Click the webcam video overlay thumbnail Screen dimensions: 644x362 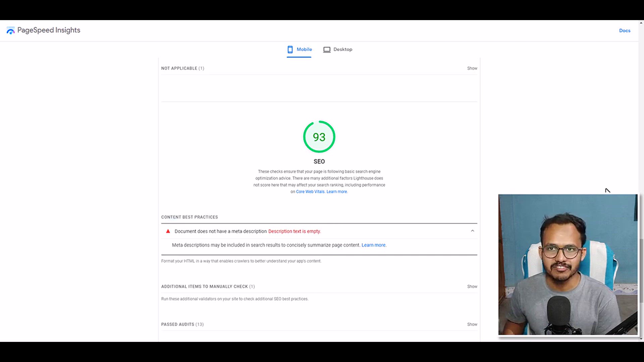[568, 264]
